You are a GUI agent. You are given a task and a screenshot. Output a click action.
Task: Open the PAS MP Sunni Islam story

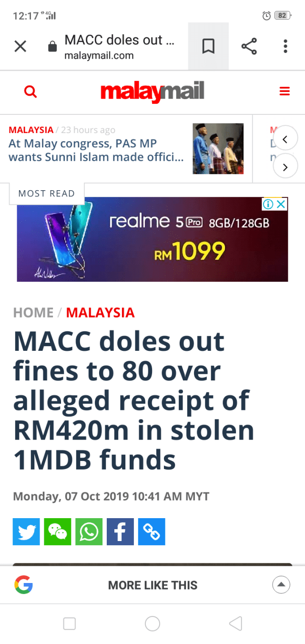(x=96, y=150)
